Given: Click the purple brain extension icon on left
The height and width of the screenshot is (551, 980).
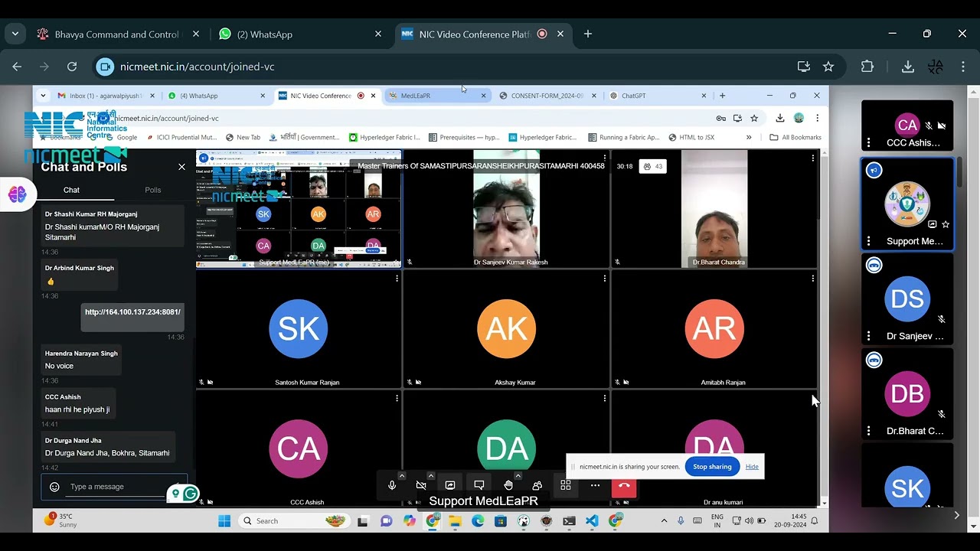Looking at the screenshot, I should pyautogui.click(x=17, y=195).
